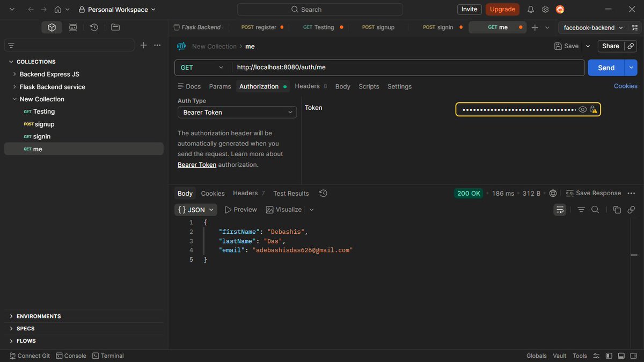Open the notifications bell
644x362 pixels.
click(x=530, y=9)
